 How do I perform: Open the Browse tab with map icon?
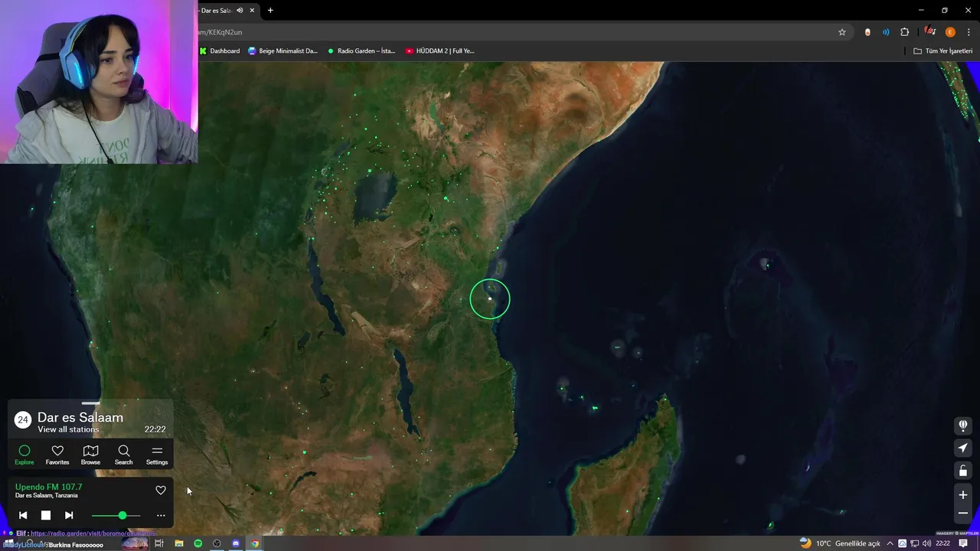pos(90,455)
